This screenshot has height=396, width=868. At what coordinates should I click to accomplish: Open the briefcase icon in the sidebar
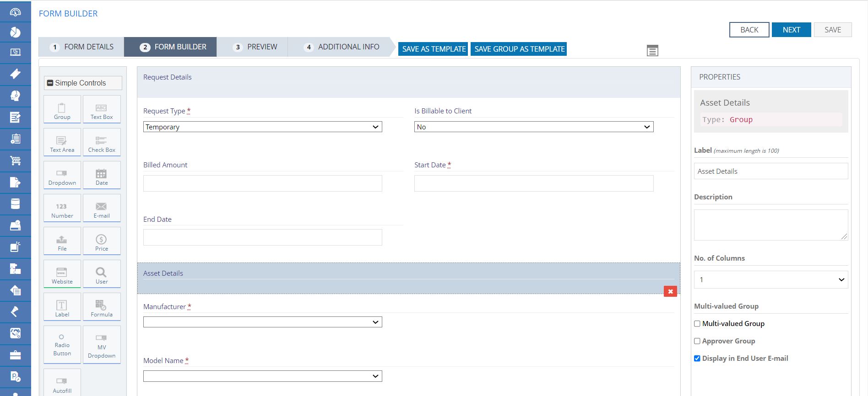(15, 355)
